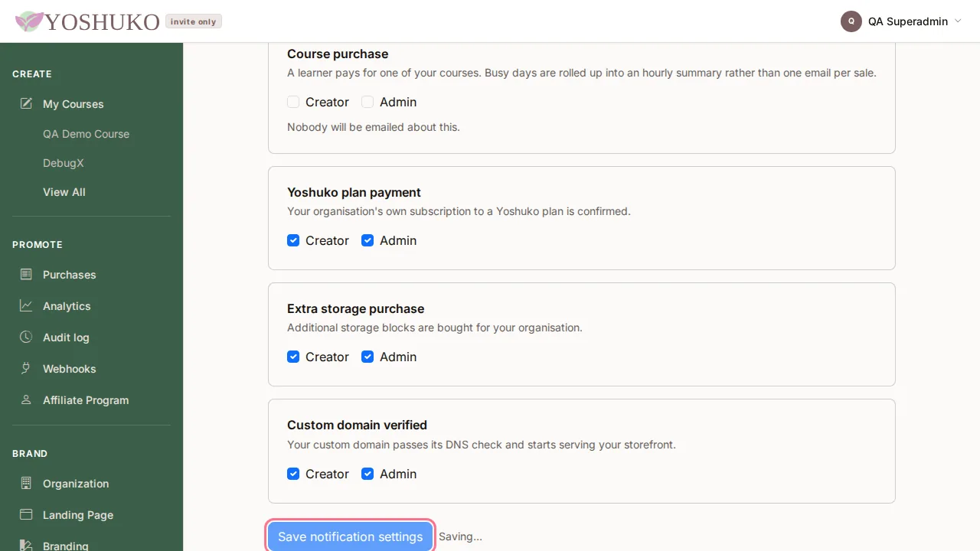Image resolution: width=980 pixels, height=551 pixels.
Task: Click the Custom domain verified heading
Action: 357,425
